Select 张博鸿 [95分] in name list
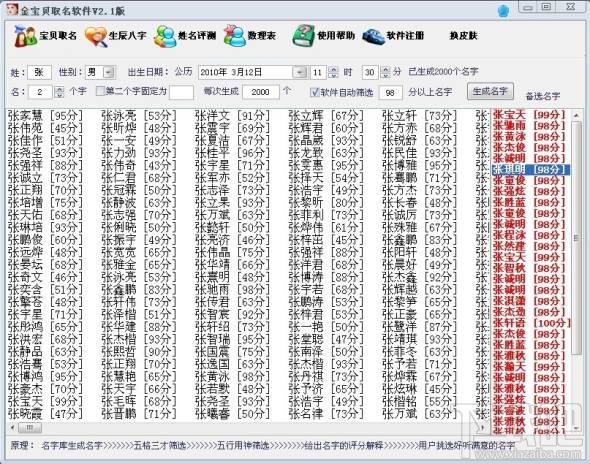 click(45, 376)
